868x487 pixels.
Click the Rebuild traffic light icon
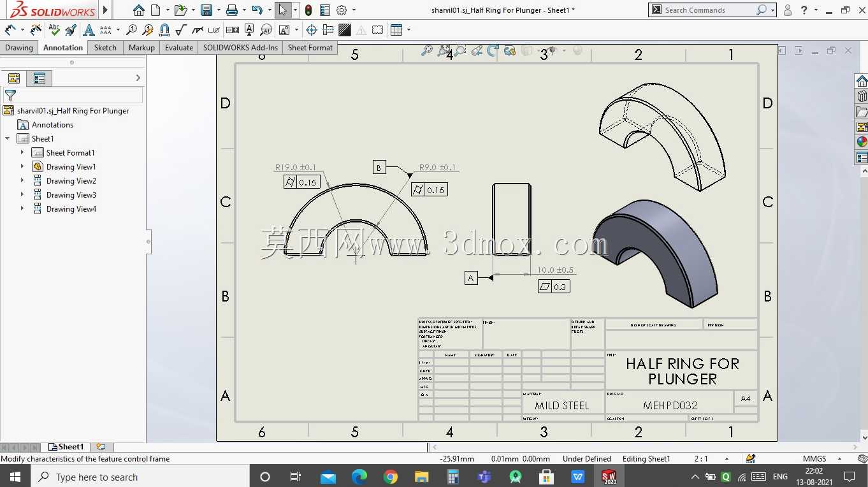308,10
